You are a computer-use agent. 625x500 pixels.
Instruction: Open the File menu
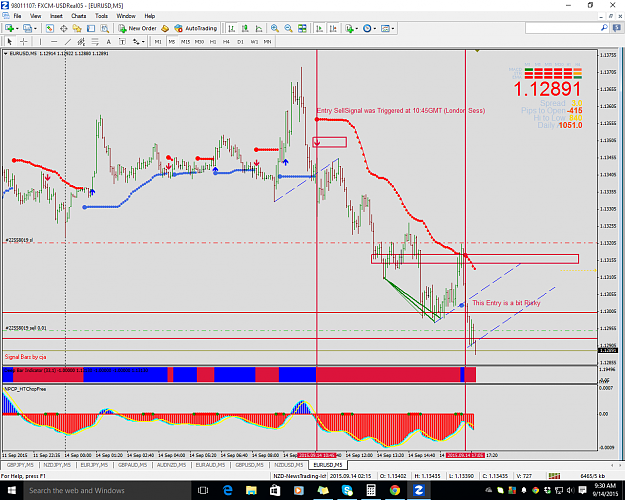tap(17, 16)
